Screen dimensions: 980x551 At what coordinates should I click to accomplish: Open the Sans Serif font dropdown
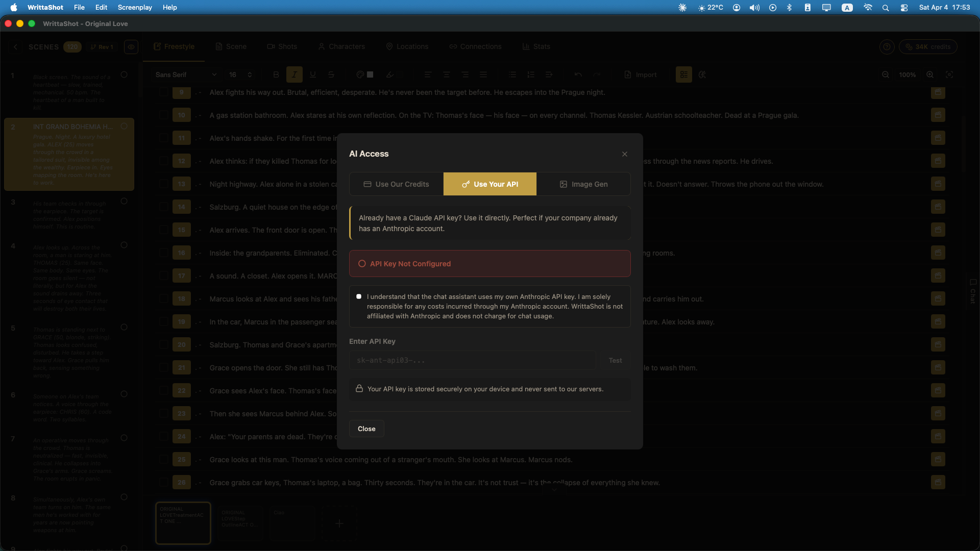click(x=185, y=74)
